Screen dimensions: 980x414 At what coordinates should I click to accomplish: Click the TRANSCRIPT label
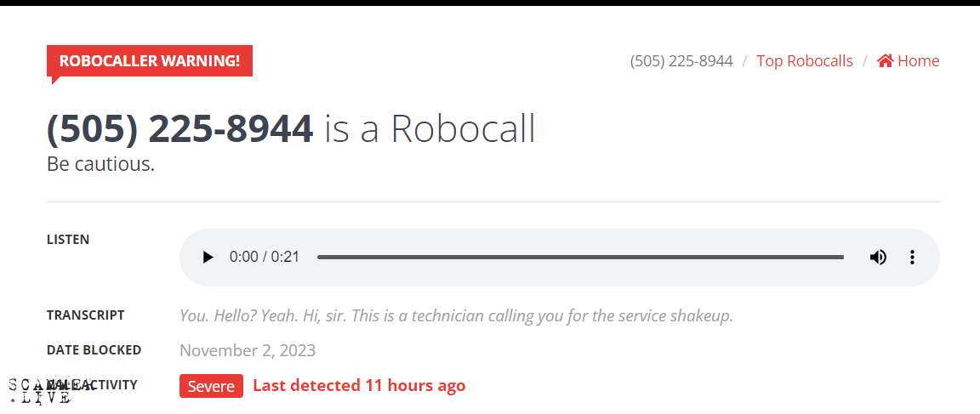[x=86, y=315]
